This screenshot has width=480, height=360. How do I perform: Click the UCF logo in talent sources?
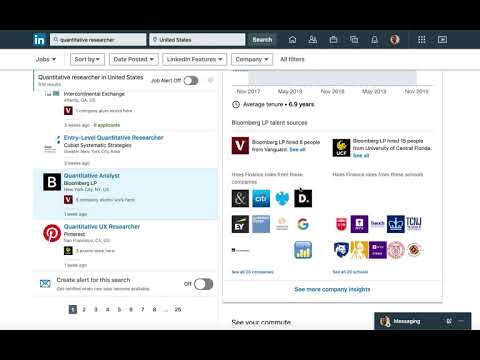pyautogui.click(x=341, y=148)
